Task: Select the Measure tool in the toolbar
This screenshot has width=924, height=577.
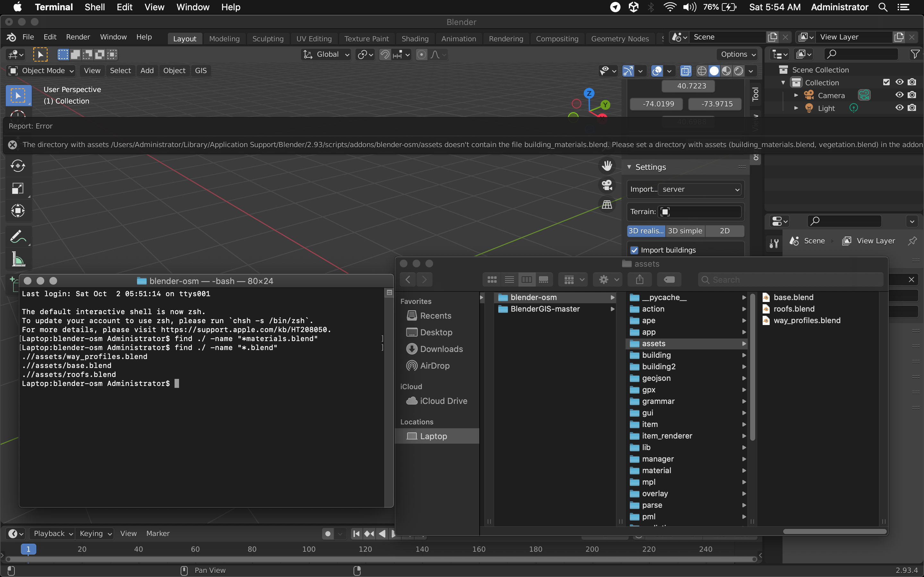Action: pyautogui.click(x=18, y=260)
